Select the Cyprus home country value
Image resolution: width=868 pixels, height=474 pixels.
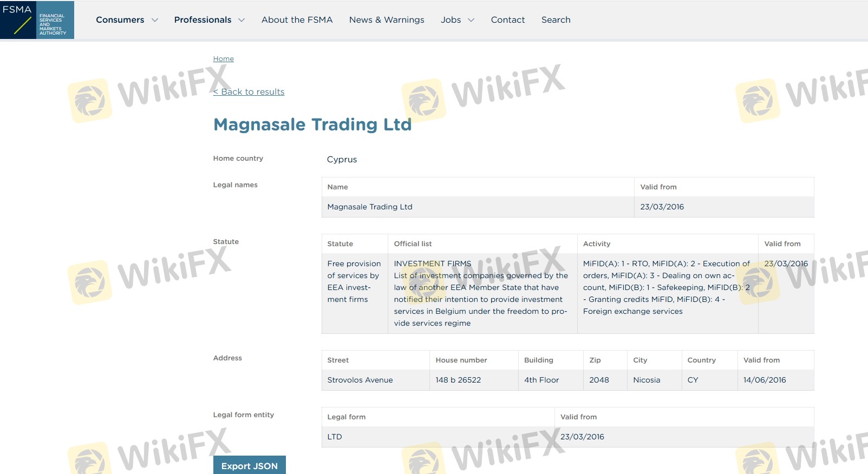pos(342,160)
